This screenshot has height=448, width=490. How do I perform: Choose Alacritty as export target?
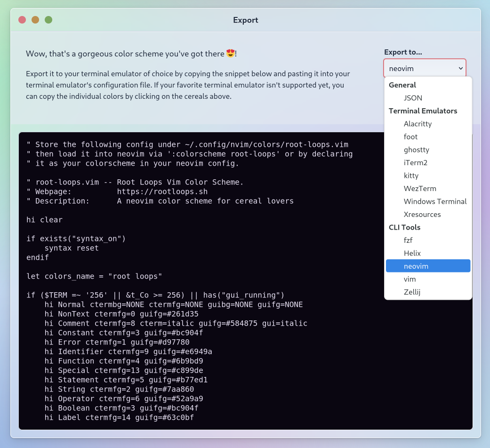pos(418,124)
